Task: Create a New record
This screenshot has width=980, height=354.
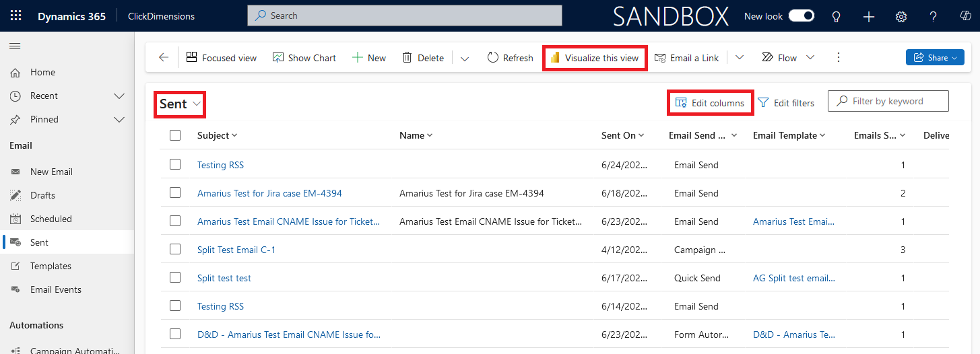Action: (x=369, y=58)
